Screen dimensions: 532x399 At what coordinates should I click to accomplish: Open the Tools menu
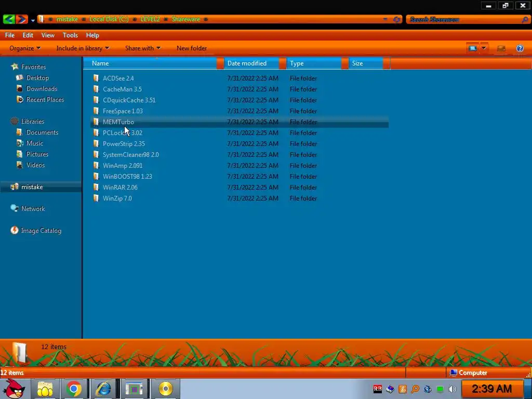coord(70,35)
